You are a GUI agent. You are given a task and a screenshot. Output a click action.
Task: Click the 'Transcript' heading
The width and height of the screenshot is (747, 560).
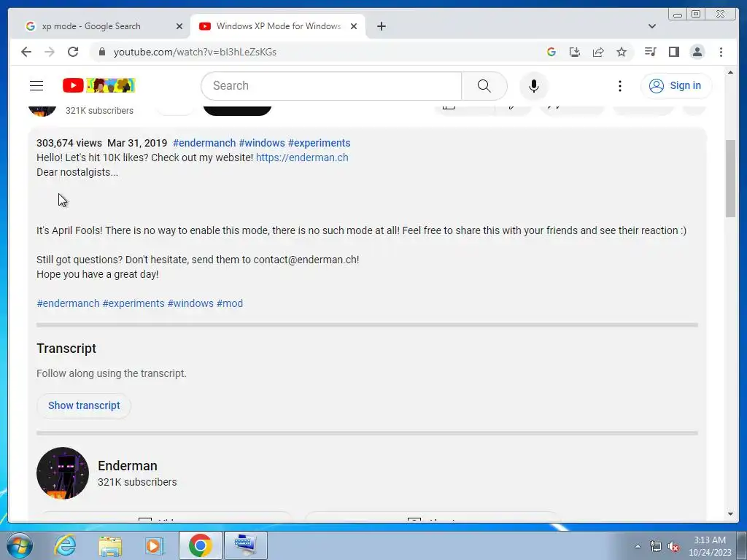coord(66,349)
